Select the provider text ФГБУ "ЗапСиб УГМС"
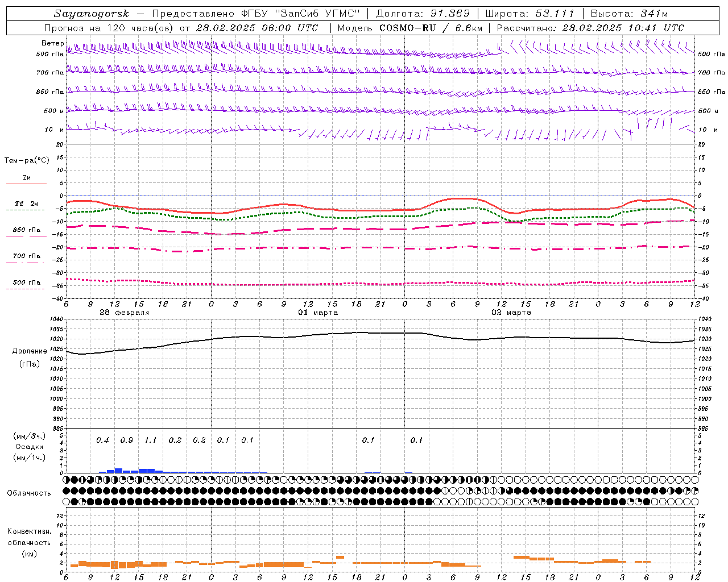 (x=300, y=14)
